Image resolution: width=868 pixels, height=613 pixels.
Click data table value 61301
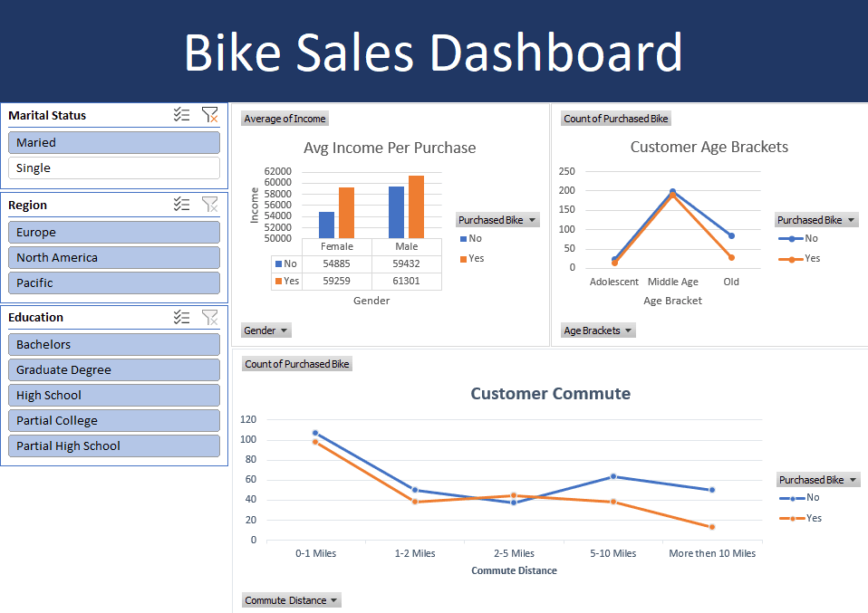[x=406, y=281]
